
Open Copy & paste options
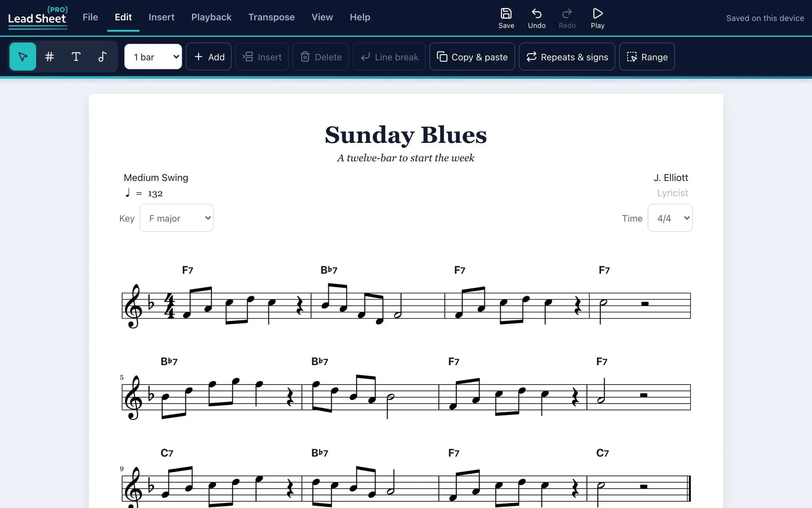[x=472, y=57]
